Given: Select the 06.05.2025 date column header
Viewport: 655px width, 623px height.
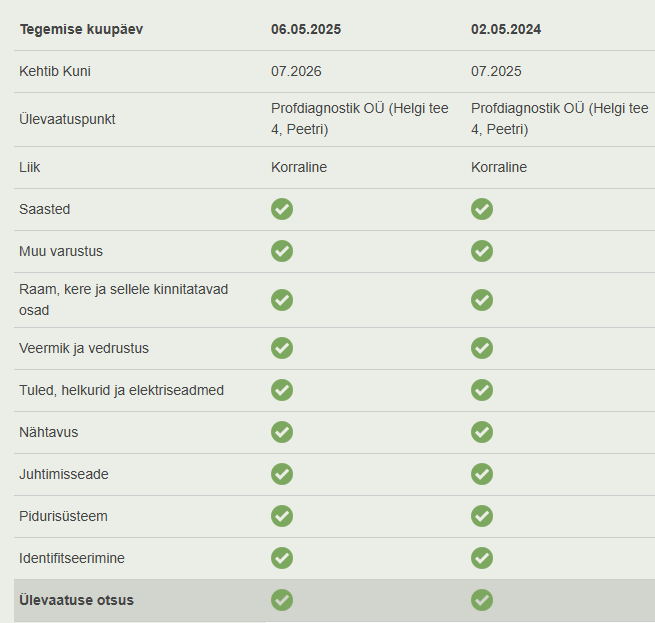Looking at the screenshot, I should pyautogui.click(x=306, y=29).
